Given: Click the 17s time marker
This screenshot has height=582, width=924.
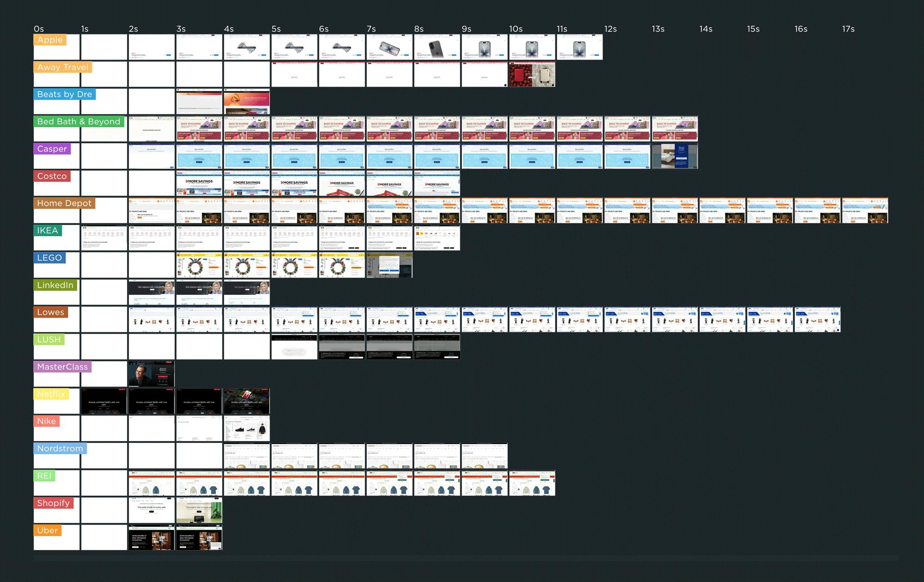Looking at the screenshot, I should click(x=849, y=29).
